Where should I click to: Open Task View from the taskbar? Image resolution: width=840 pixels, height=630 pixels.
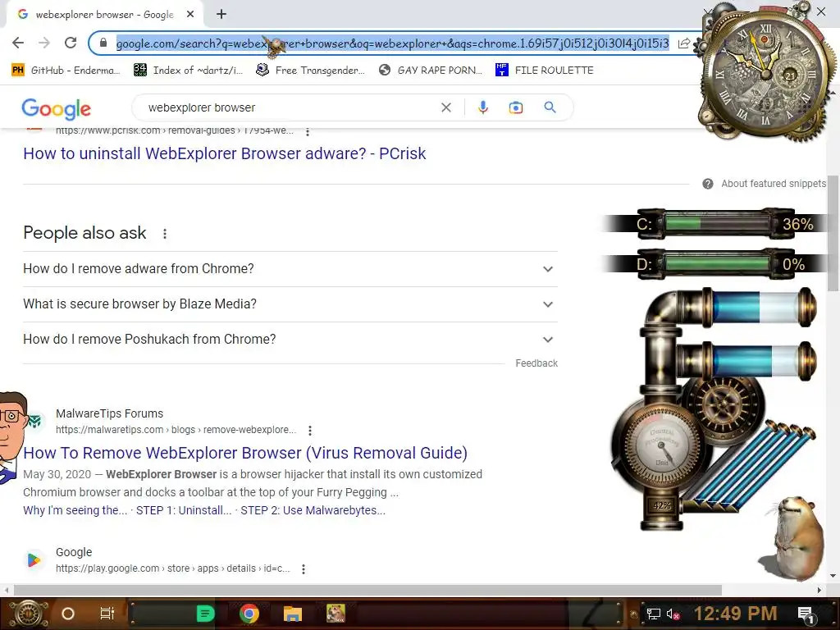[x=107, y=614]
